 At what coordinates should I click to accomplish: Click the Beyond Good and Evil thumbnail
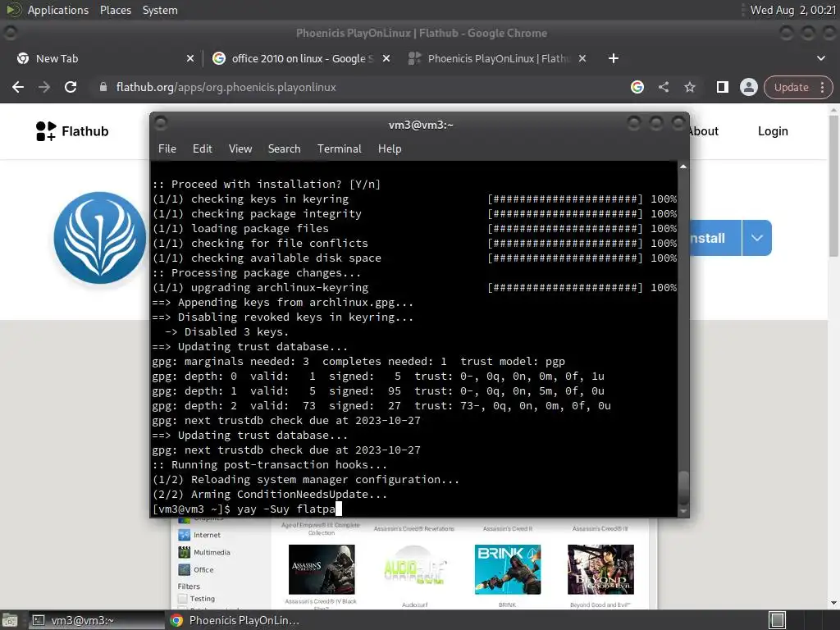[x=600, y=569]
